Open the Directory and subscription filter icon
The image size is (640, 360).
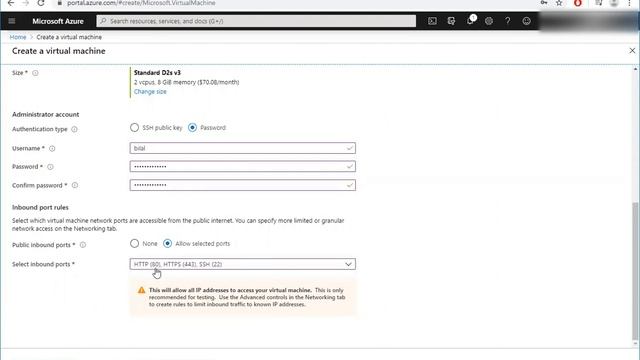click(x=451, y=21)
